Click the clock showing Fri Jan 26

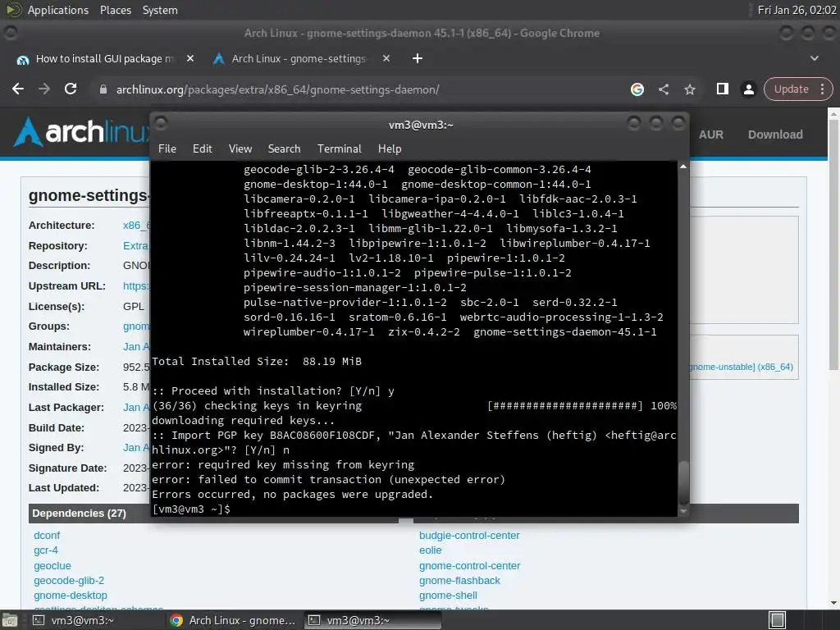[x=797, y=10]
